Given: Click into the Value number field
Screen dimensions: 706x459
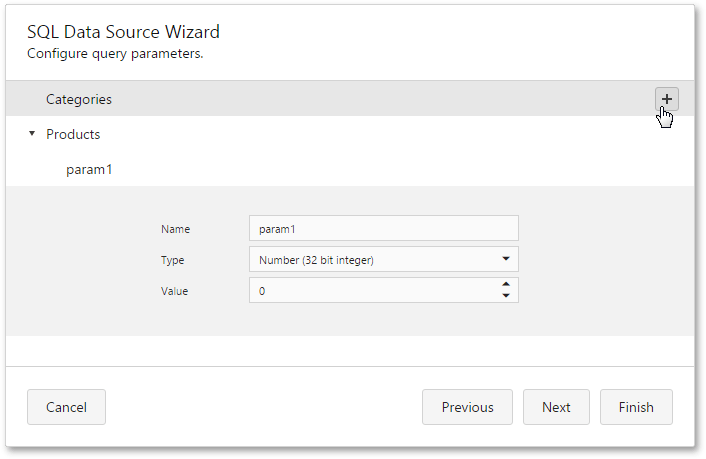Looking at the screenshot, I should [370, 291].
